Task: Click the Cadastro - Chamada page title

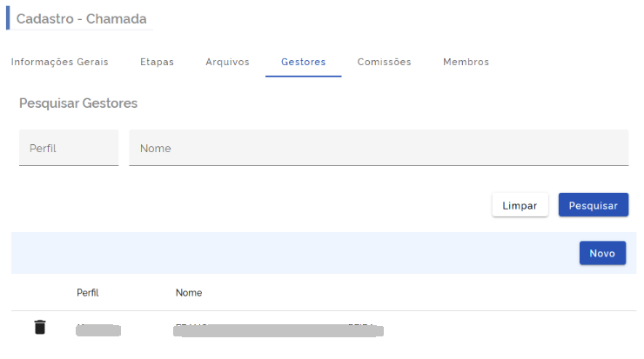Action: pyautogui.click(x=82, y=18)
